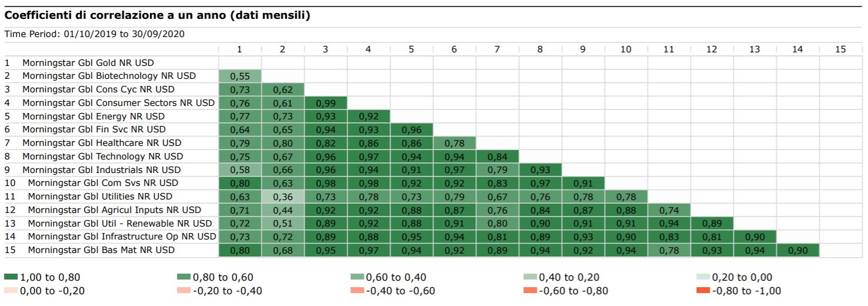The image size is (868, 306).
Task: Select the Morningstar Gbl Biotechnology row label
Action: pos(109,76)
